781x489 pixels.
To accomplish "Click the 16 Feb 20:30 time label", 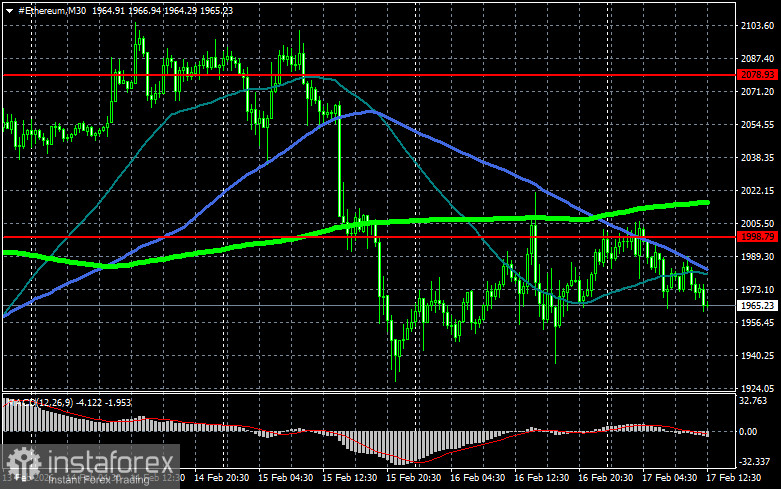I will [x=606, y=478].
